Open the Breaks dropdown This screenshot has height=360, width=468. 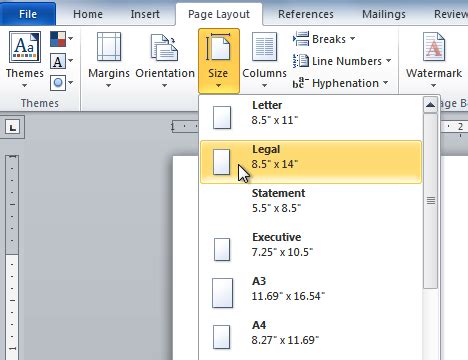tap(324, 39)
